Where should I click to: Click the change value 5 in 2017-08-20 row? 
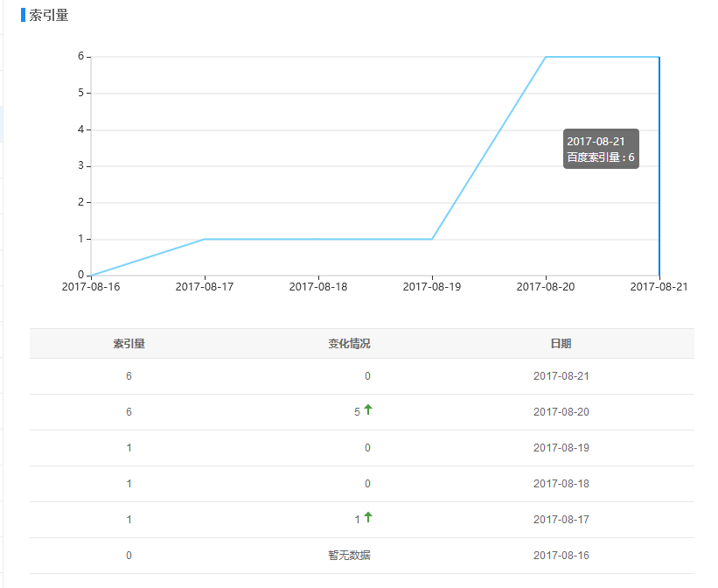coord(357,412)
